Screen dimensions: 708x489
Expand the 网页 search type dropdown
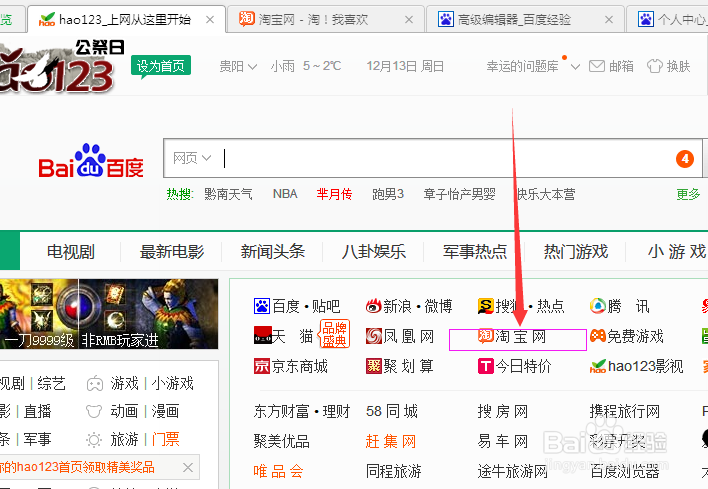click(192, 158)
